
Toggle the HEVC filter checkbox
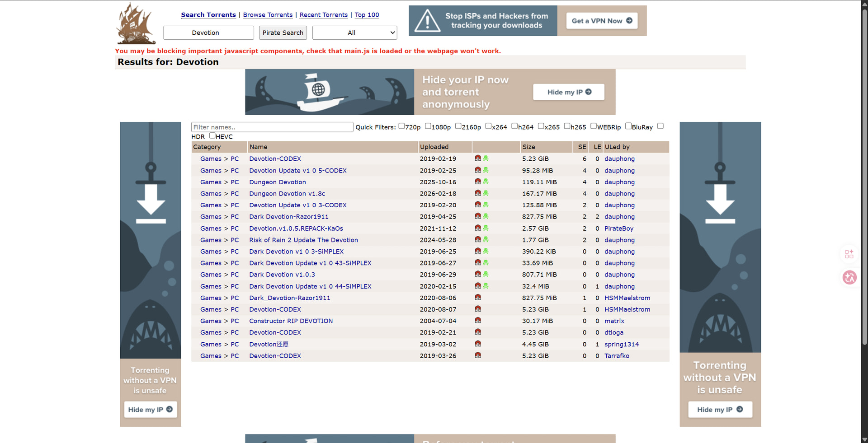pos(212,135)
